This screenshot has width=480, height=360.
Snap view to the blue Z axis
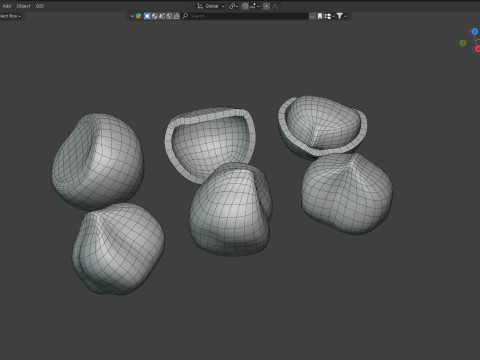pos(475,32)
